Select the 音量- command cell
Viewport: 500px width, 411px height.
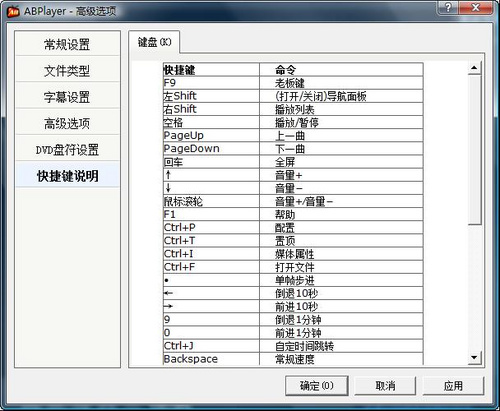pyautogui.click(x=341, y=188)
